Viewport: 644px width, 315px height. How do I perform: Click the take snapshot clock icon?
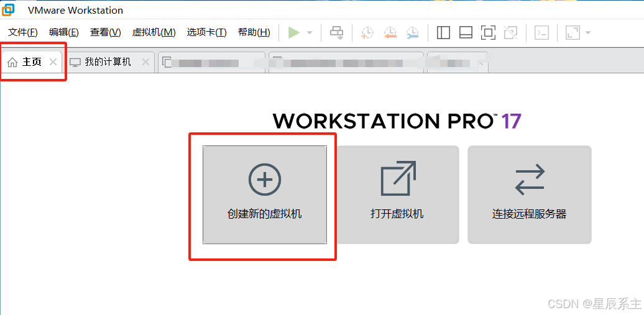pos(367,32)
